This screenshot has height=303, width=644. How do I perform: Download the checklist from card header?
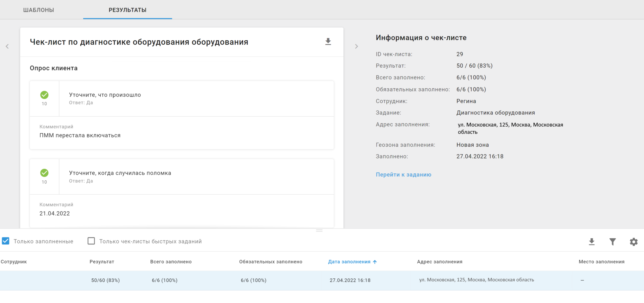[x=328, y=42]
